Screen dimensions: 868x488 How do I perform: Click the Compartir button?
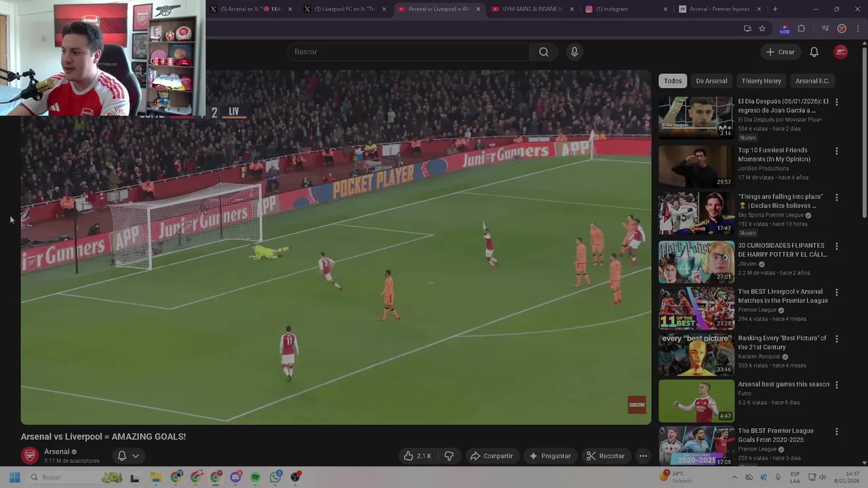click(492, 456)
